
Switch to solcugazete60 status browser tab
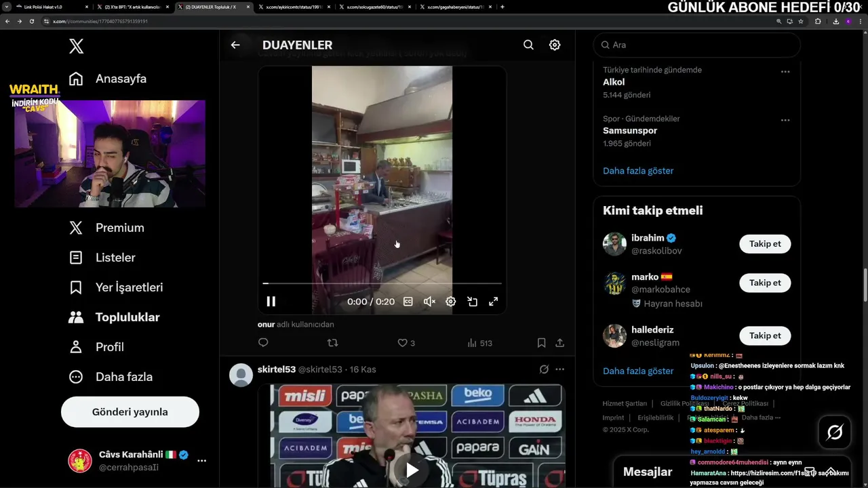tap(374, 7)
